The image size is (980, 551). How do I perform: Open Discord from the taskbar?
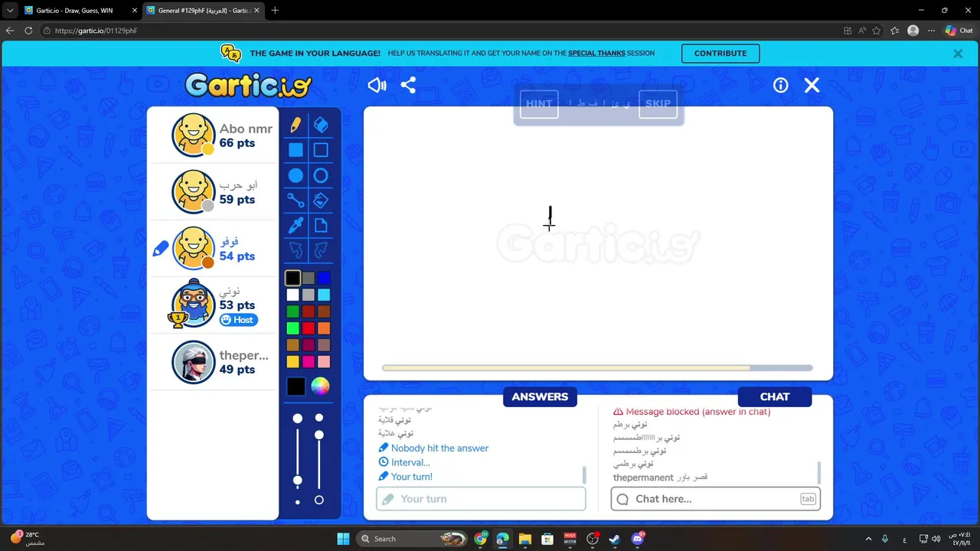click(x=637, y=539)
